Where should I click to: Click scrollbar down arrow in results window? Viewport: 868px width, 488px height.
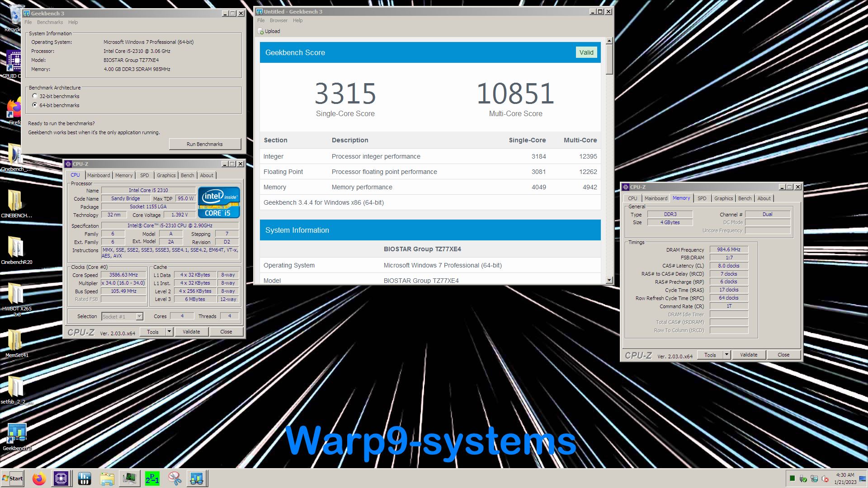pos(609,280)
